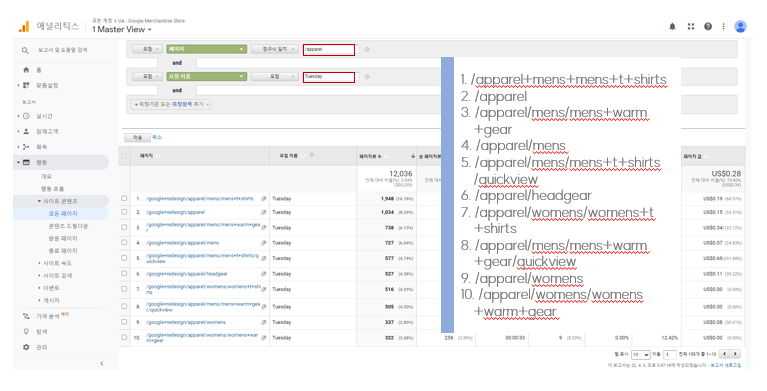Collapse the Site Content tree node
Screen dimensions: 767x391
point(40,201)
